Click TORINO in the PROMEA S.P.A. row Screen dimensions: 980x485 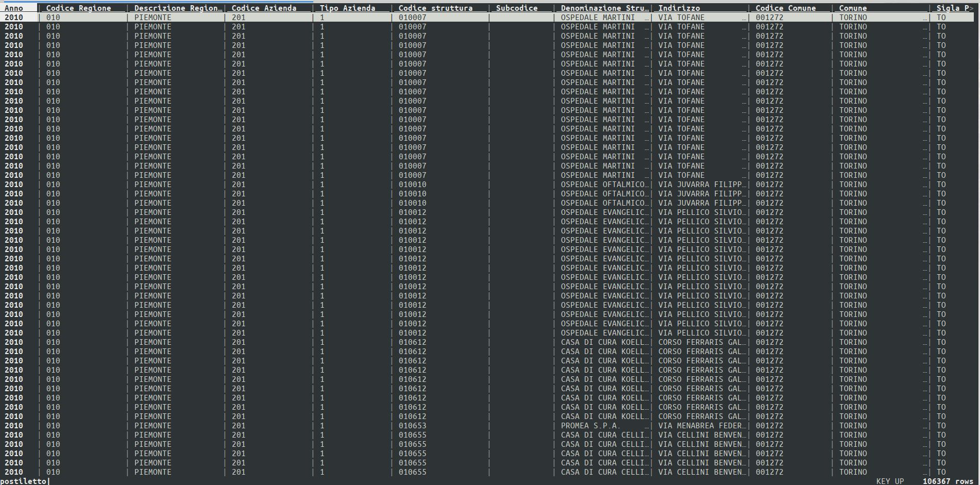pyautogui.click(x=853, y=426)
